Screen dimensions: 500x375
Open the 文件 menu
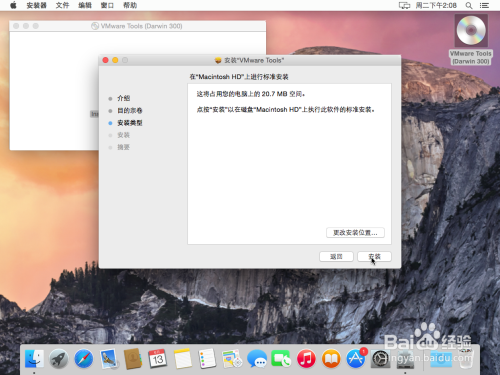coord(62,5)
